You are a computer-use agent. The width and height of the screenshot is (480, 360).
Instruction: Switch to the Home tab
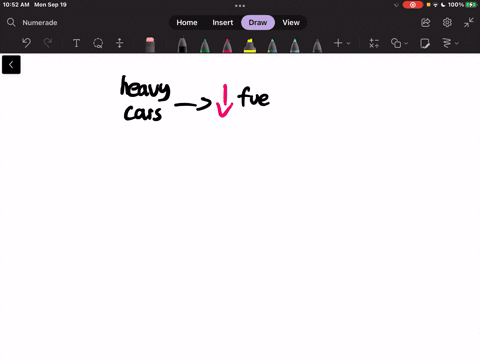tap(187, 22)
